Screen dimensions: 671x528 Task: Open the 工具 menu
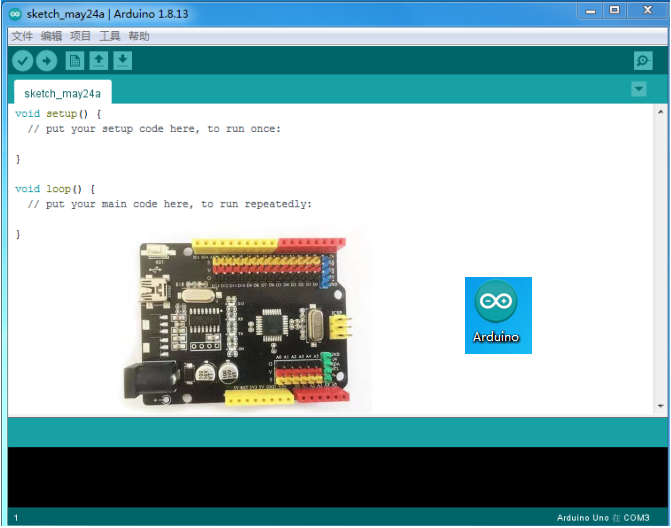click(x=110, y=36)
